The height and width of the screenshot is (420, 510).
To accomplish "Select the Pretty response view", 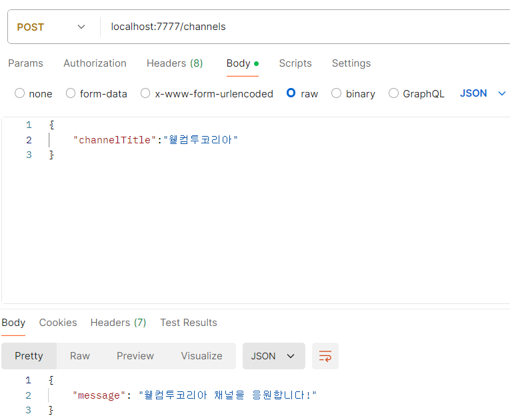I will (x=29, y=356).
